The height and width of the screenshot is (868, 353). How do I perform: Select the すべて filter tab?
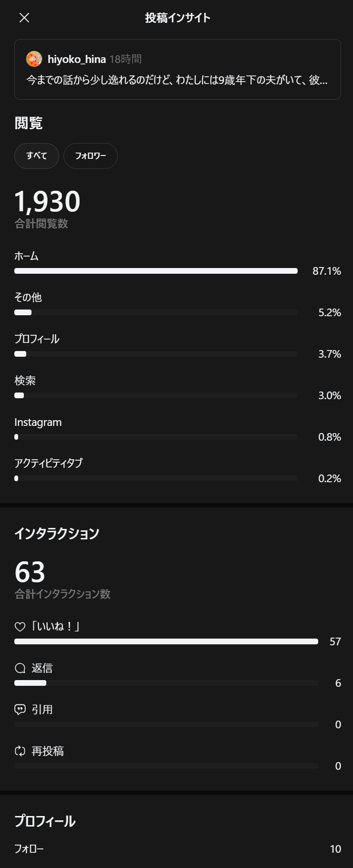pyautogui.click(x=37, y=156)
